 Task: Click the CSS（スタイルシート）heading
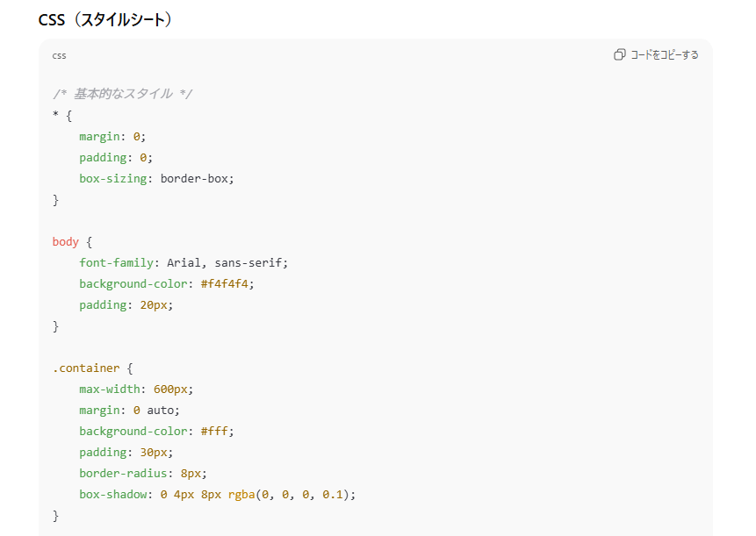click(x=105, y=20)
